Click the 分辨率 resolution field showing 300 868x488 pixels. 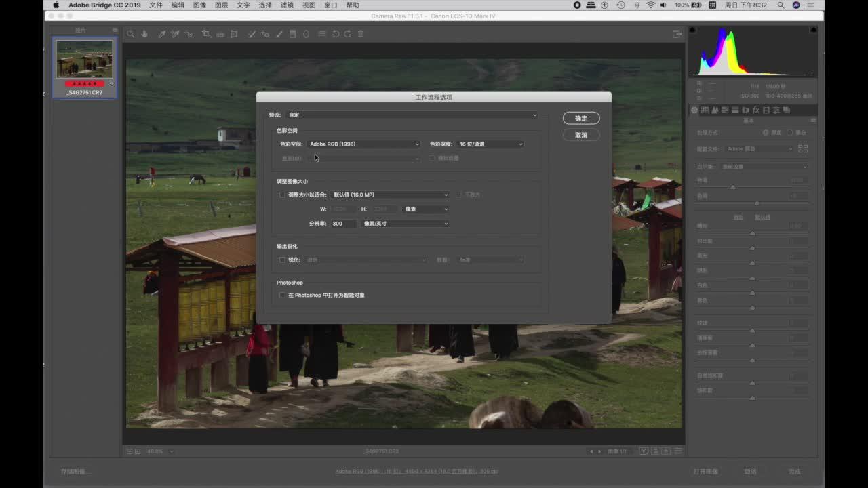(343, 224)
